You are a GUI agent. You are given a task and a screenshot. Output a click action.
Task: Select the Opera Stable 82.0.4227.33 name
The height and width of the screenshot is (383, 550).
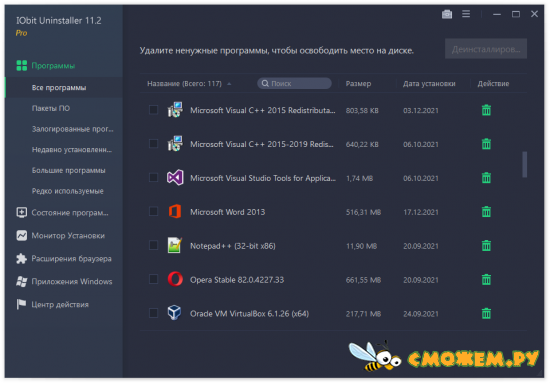237,280
